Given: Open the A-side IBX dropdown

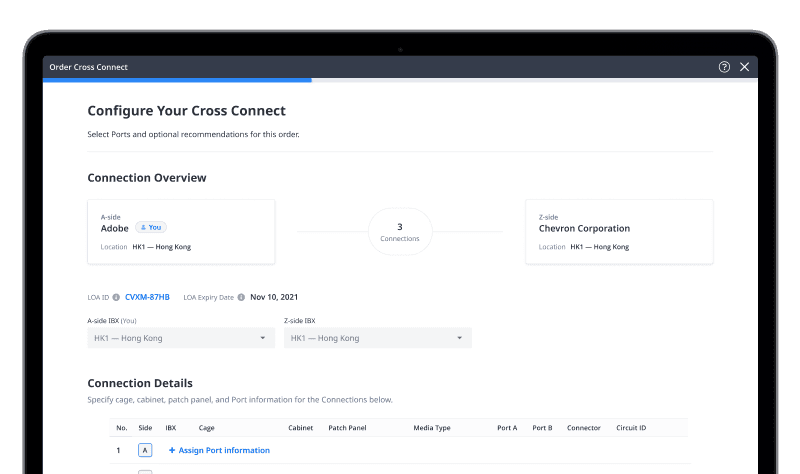Looking at the screenshot, I should click(x=181, y=338).
